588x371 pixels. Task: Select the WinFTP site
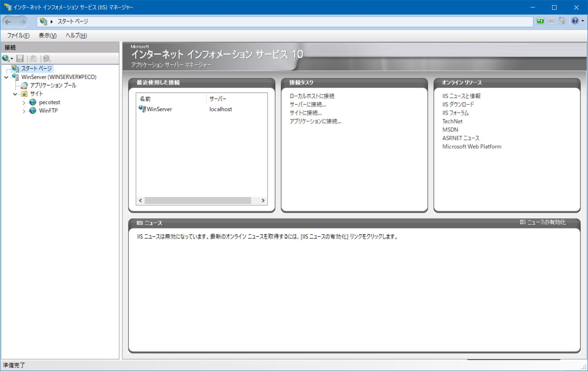click(x=48, y=110)
